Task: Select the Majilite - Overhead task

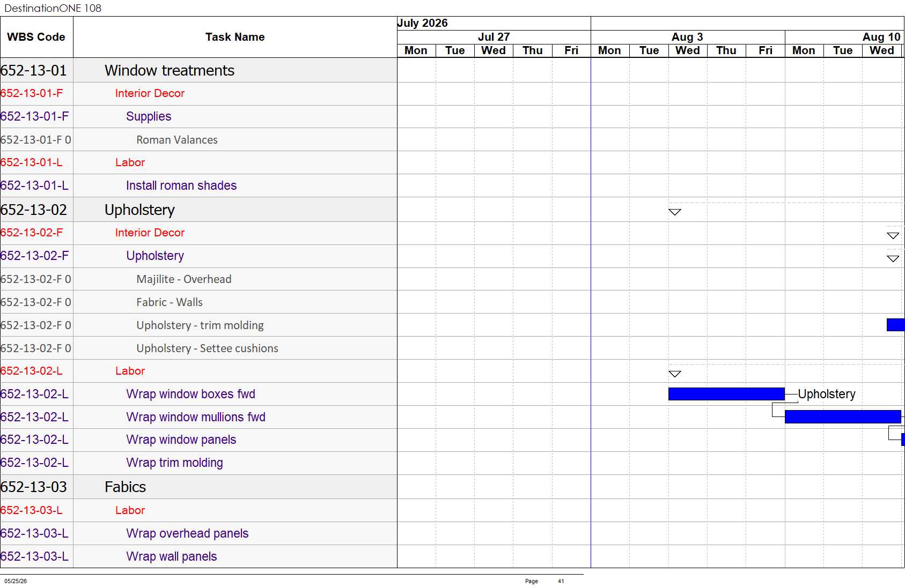Action: 184,279
